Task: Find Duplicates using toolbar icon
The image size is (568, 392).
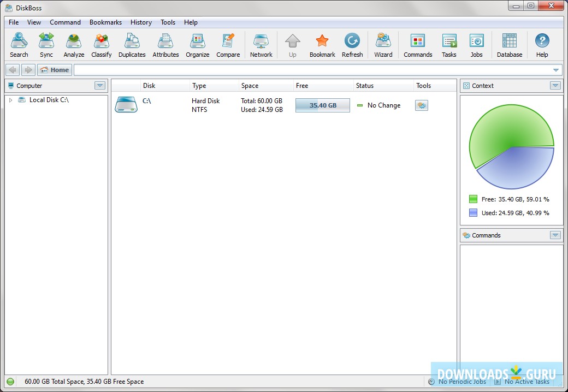Action: (132, 45)
